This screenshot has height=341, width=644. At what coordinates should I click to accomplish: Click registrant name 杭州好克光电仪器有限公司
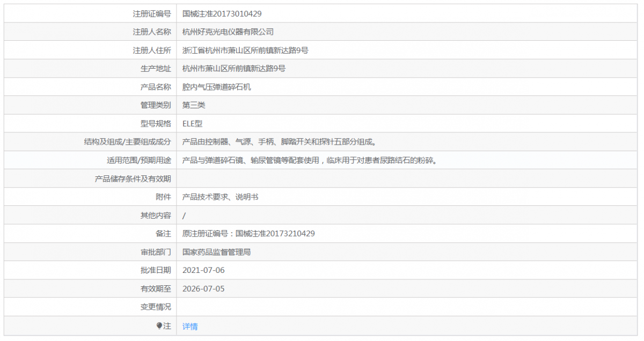click(x=228, y=32)
